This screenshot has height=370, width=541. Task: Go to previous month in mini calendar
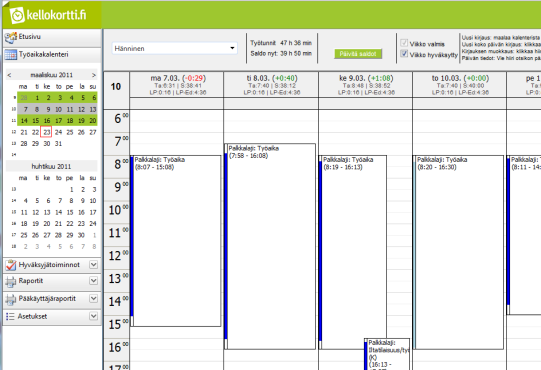click(x=9, y=75)
